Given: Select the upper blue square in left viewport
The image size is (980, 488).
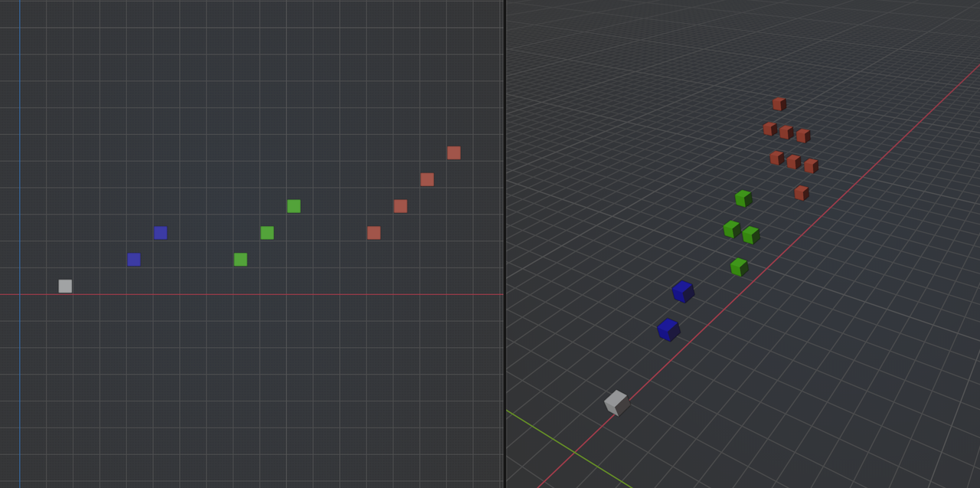Looking at the screenshot, I should 160,232.
